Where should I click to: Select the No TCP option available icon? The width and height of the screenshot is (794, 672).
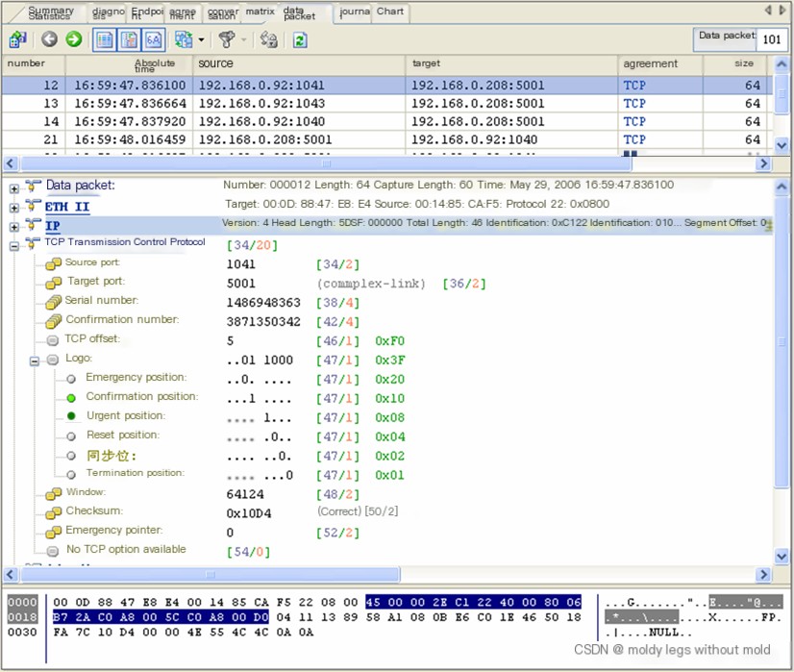[53, 551]
